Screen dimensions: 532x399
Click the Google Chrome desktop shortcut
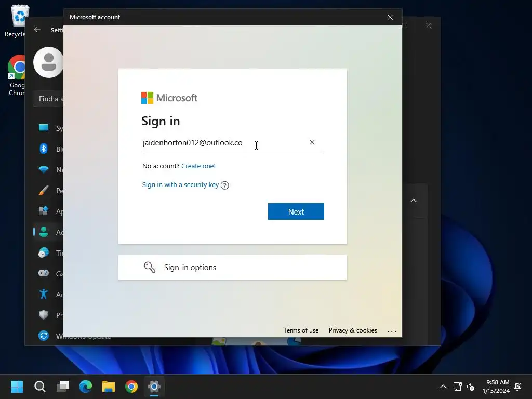click(17, 75)
